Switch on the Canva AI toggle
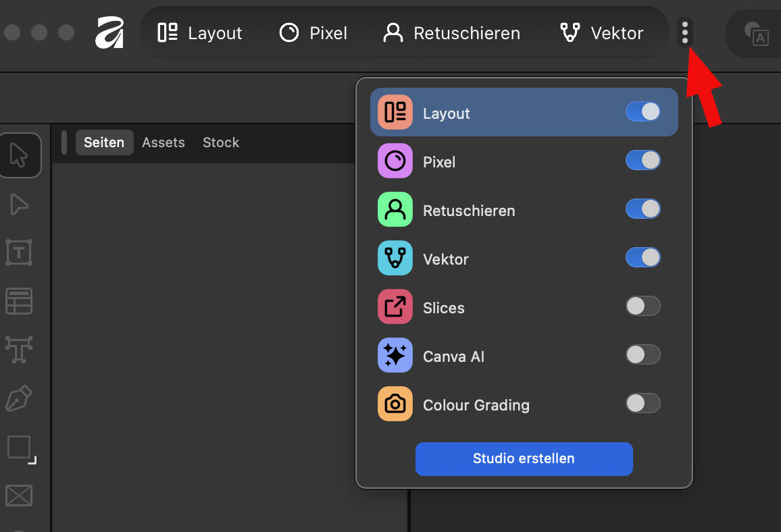The image size is (781, 532). point(643,355)
